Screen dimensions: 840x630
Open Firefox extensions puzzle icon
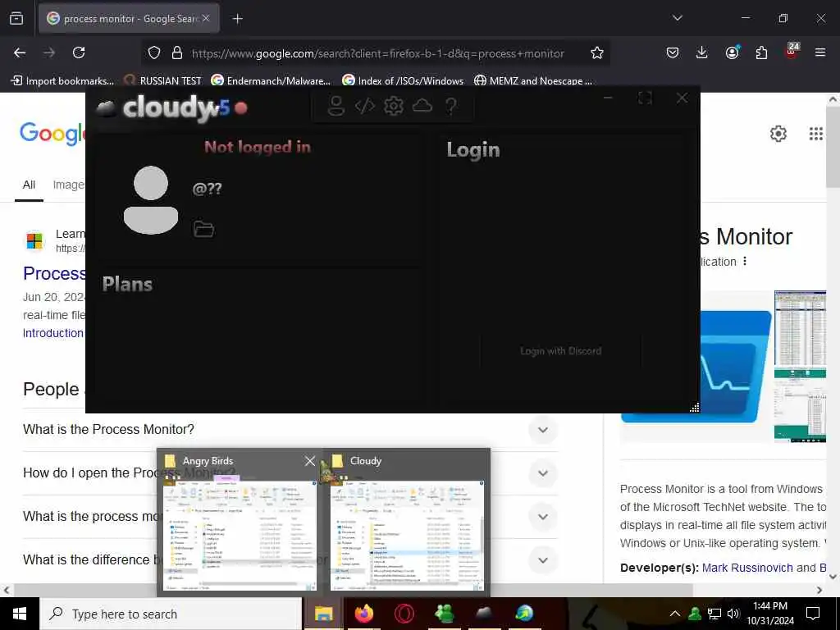click(x=761, y=52)
